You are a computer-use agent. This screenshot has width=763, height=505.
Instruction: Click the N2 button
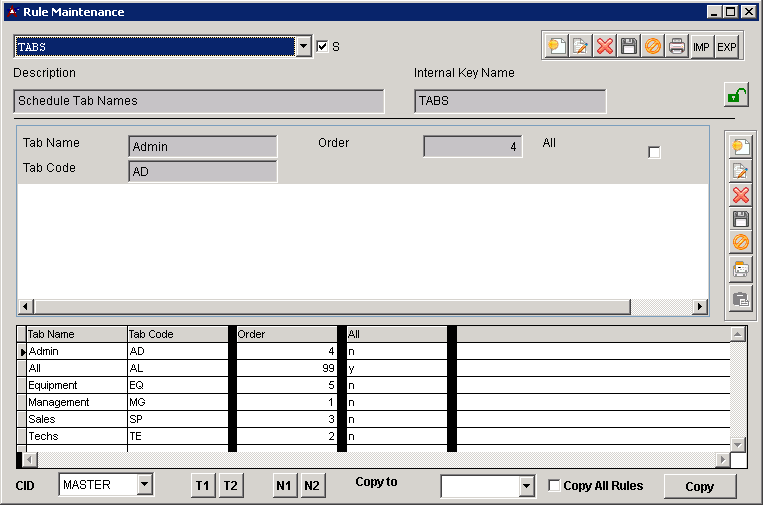(x=312, y=486)
